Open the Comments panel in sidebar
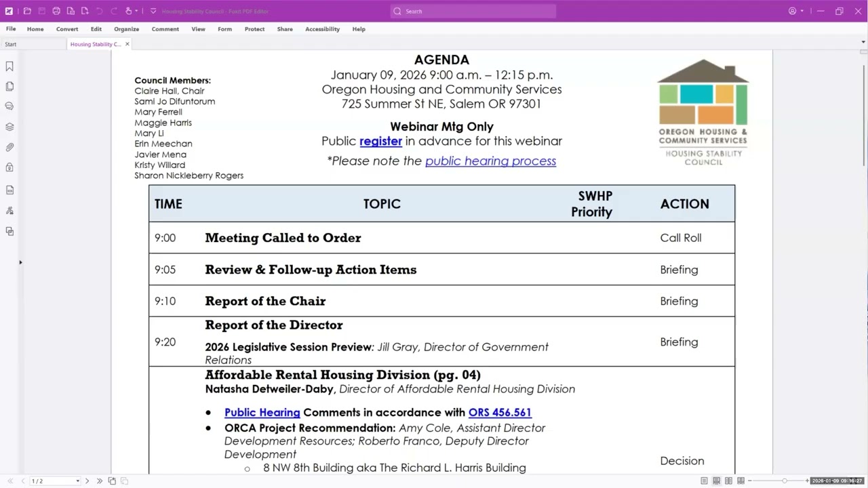The height and width of the screenshot is (488, 868). tap(9, 106)
